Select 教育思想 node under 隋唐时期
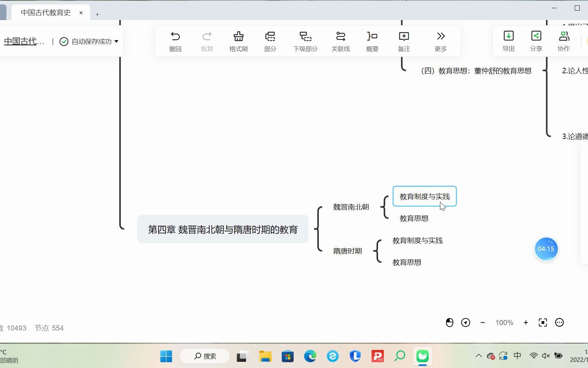This screenshot has height=368, width=588. 407,262
